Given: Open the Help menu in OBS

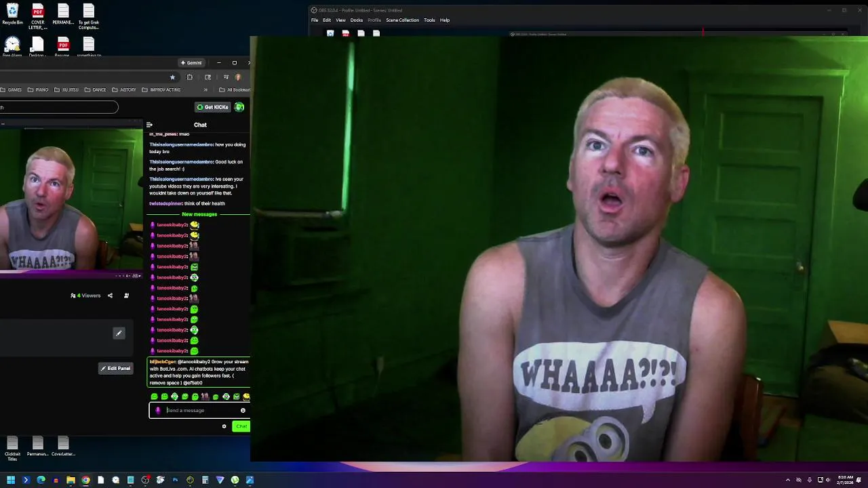Looking at the screenshot, I should pyautogui.click(x=445, y=20).
